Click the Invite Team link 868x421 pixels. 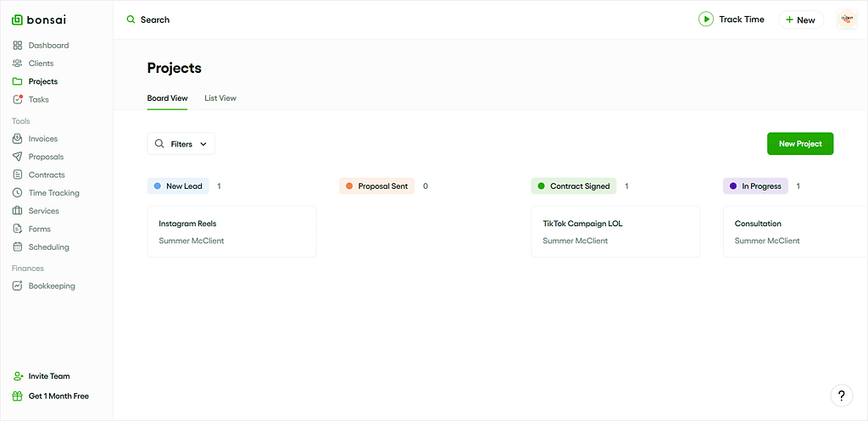(41, 376)
